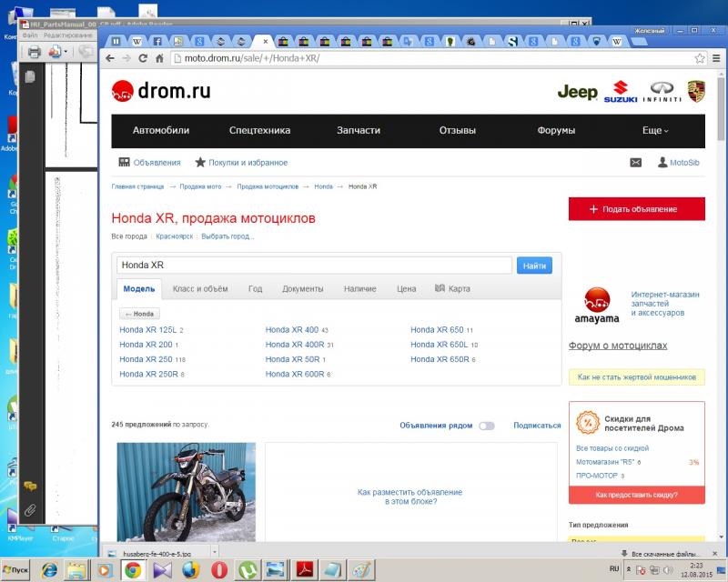Open the Спецтехника navigation section
This screenshot has height=582, width=728.
(259, 131)
